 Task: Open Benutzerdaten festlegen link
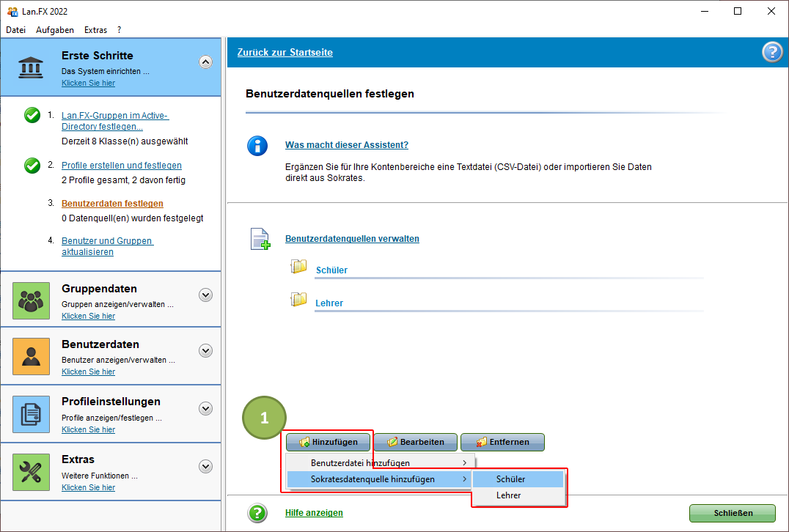112,204
